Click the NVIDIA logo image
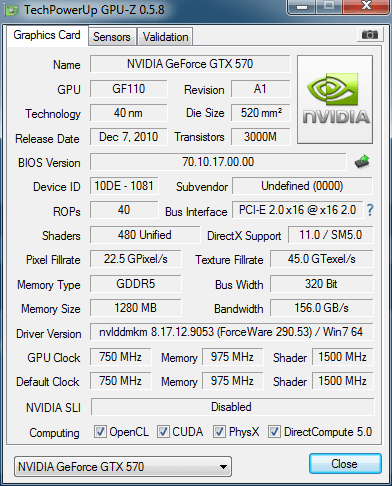This screenshot has width=392, height=486. pyautogui.click(x=335, y=99)
